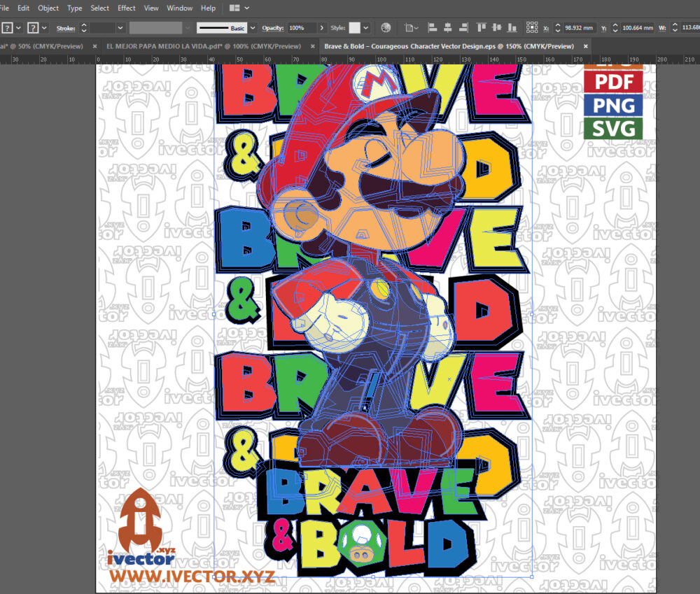Click the stroke color box with question mark
700x594 pixels.
[x=33, y=28]
